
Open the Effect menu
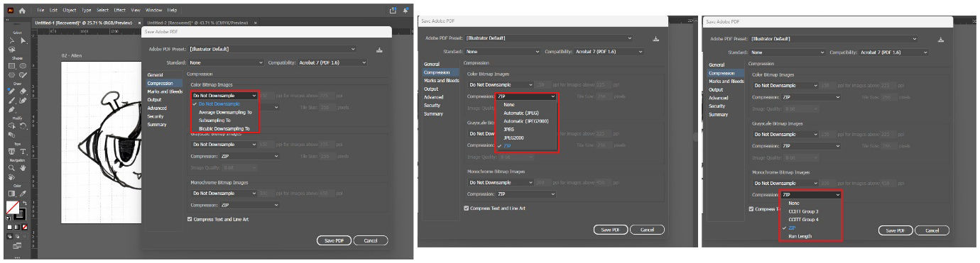120,11
